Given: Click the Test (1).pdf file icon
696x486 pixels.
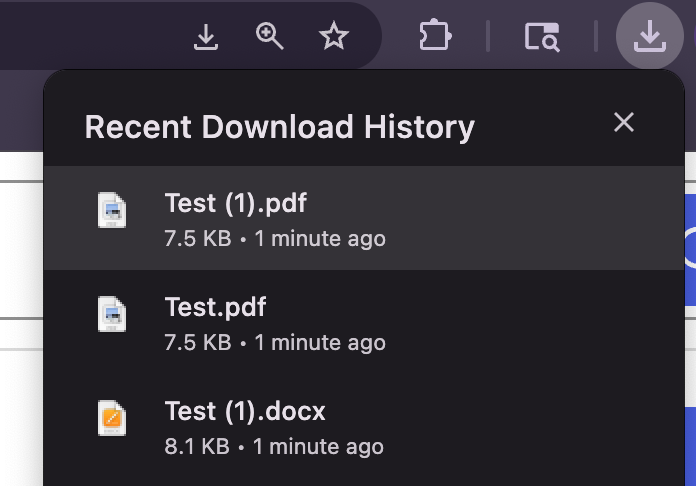Looking at the screenshot, I should (x=112, y=210).
